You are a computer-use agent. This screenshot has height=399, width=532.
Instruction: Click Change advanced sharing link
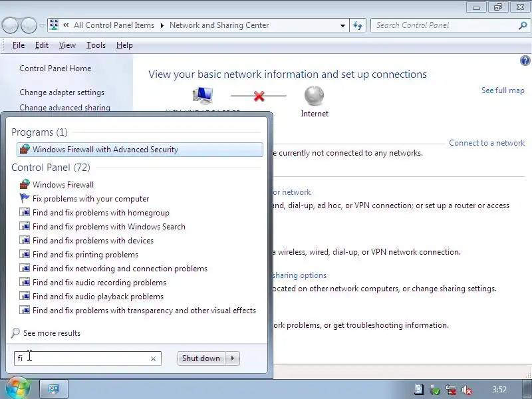(65, 107)
